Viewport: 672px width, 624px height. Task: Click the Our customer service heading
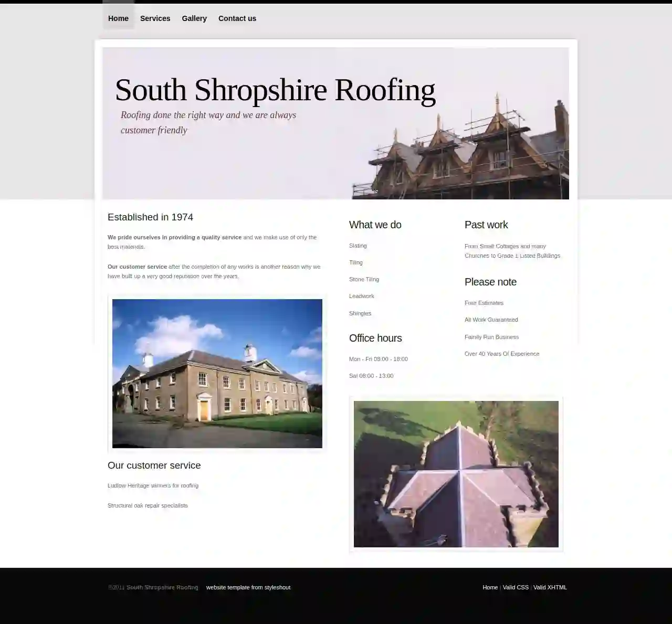click(x=154, y=466)
